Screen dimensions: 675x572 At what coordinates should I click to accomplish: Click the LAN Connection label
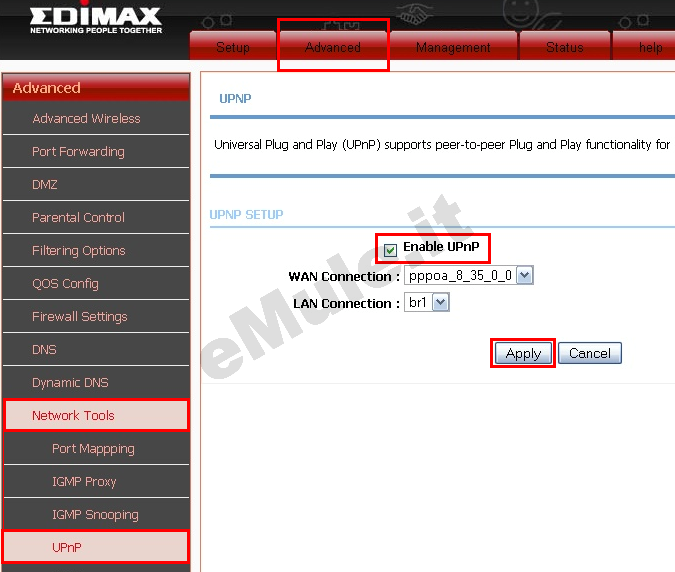pos(347,303)
